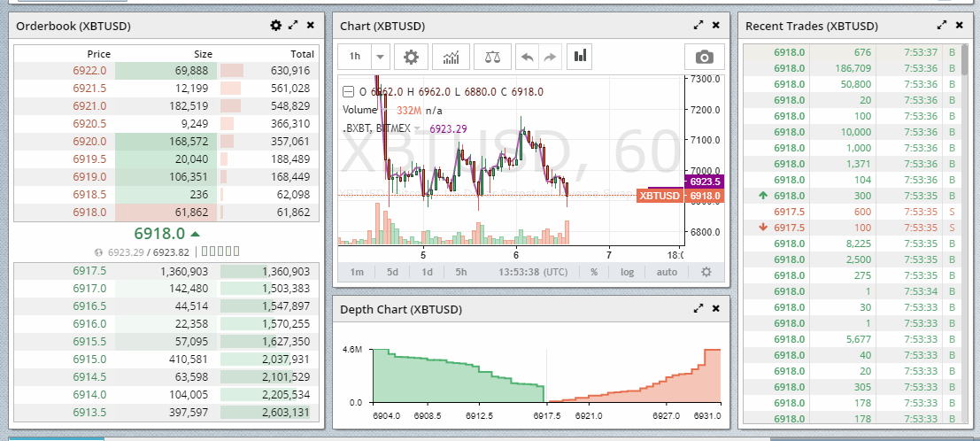Click the 5,677 trade row
This screenshot has height=441, width=980.
pyautogui.click(x=853, y=339)
